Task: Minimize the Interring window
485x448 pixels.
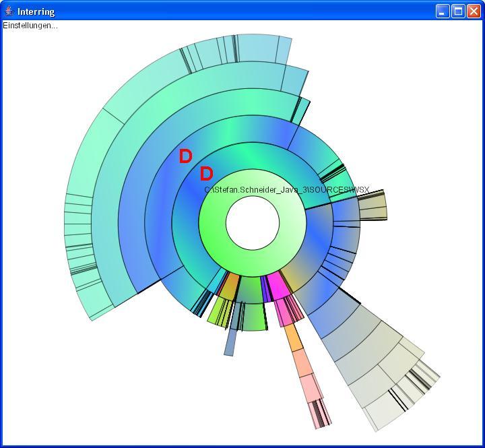Action: [443, 11]
